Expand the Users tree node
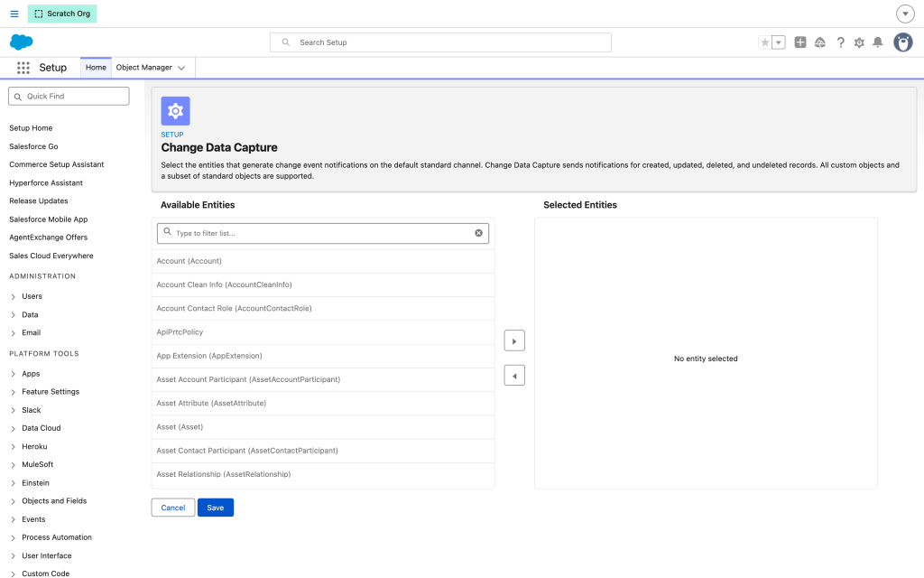The width and height of the screenshot is (924, 578). (x=13, y=296)
